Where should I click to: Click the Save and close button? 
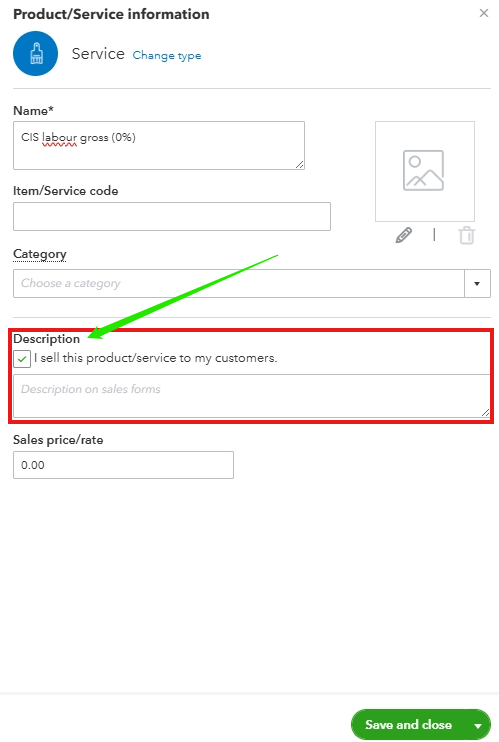(408, 724)
